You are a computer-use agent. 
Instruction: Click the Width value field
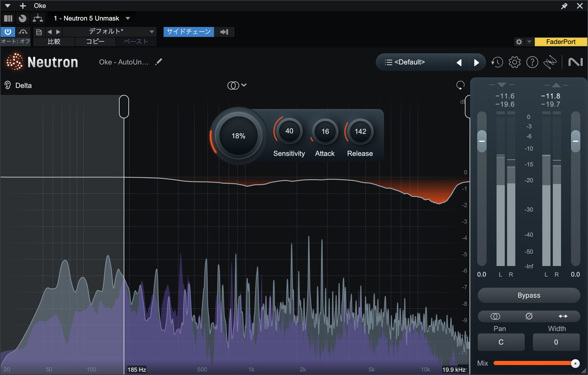pos(556,342)
